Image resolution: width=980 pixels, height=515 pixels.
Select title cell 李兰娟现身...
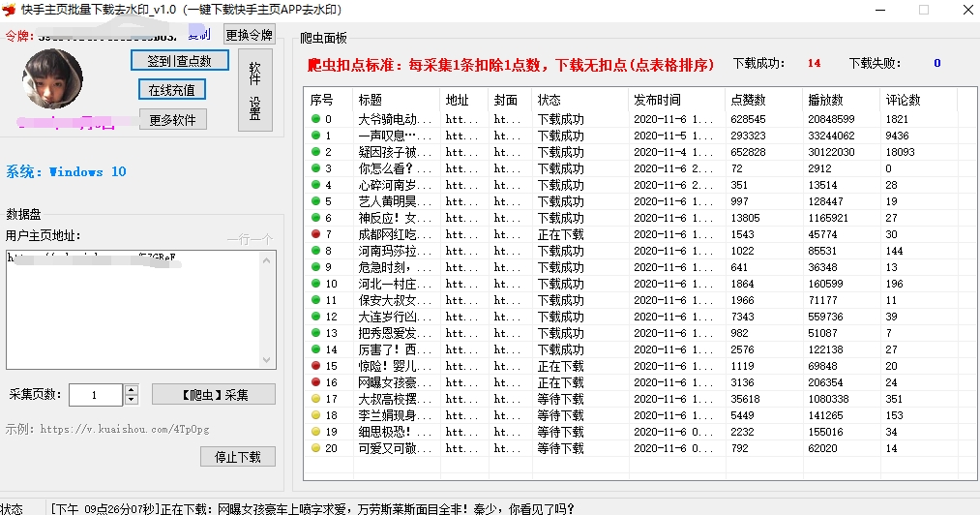[x=395, y=415]
